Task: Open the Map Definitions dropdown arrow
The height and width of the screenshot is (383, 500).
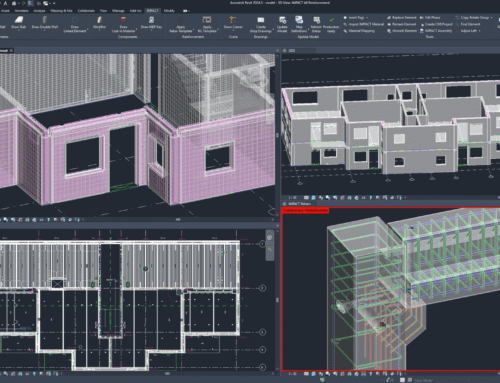Action: pyautogui.click(x=308, y=31)
